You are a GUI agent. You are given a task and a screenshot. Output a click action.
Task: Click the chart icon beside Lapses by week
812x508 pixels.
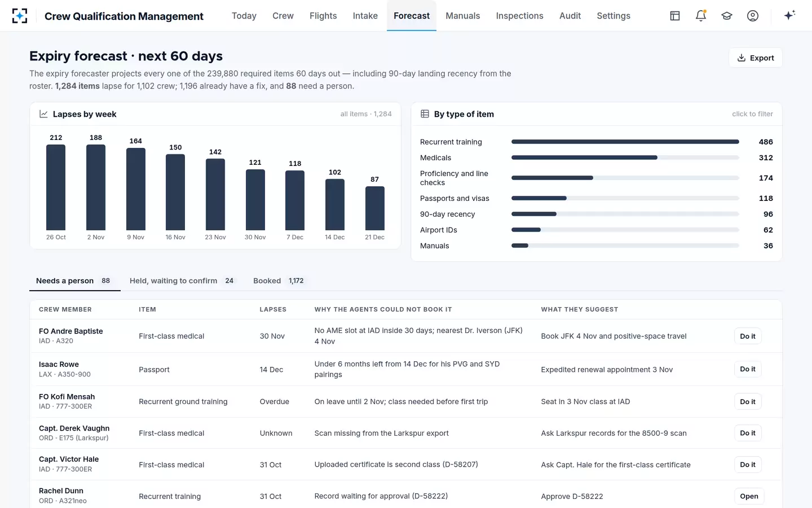pyautogui.click(x=43, y=114)
